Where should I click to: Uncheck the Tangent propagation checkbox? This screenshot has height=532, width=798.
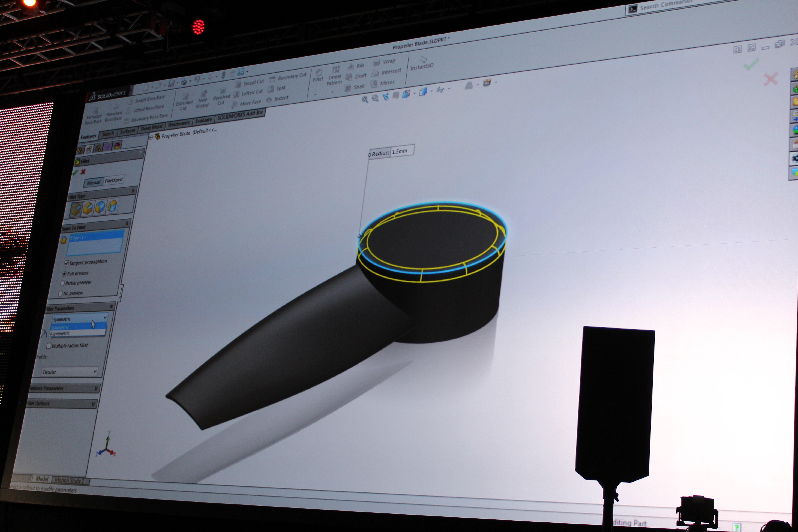(67, 263)
